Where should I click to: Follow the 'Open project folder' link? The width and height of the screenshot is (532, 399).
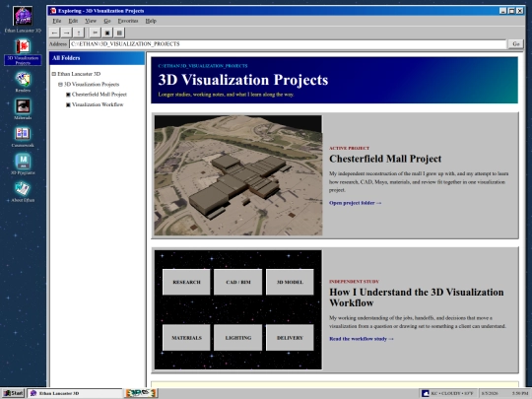click(356, 203)
